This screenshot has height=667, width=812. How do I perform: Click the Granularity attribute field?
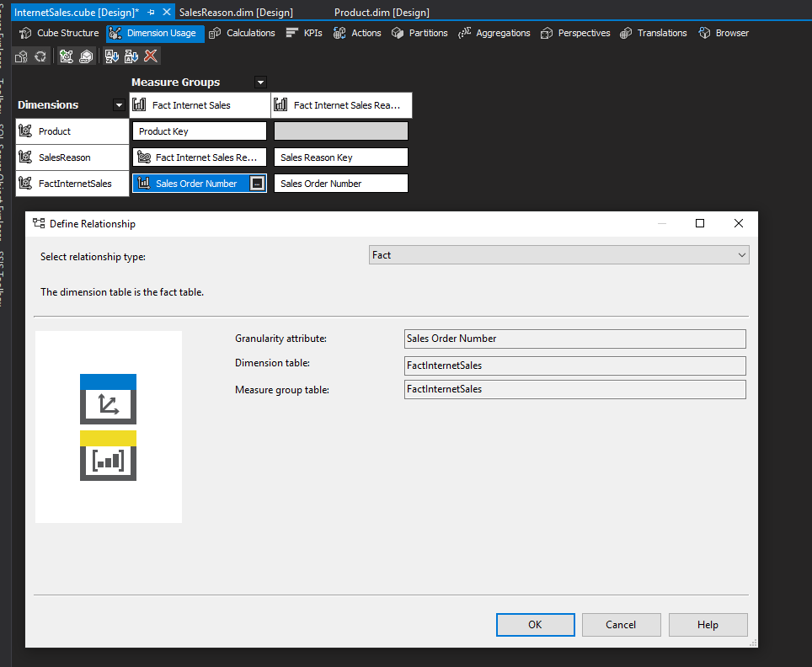(574, 339)
